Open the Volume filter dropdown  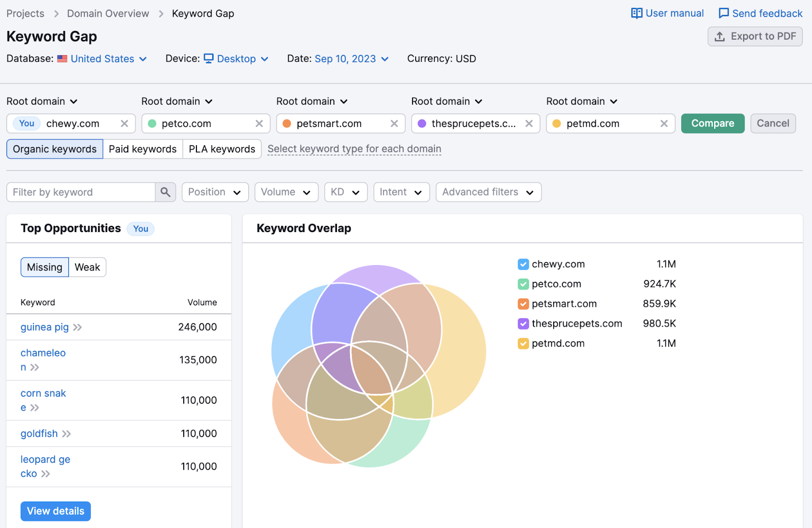tap(286, 192)
